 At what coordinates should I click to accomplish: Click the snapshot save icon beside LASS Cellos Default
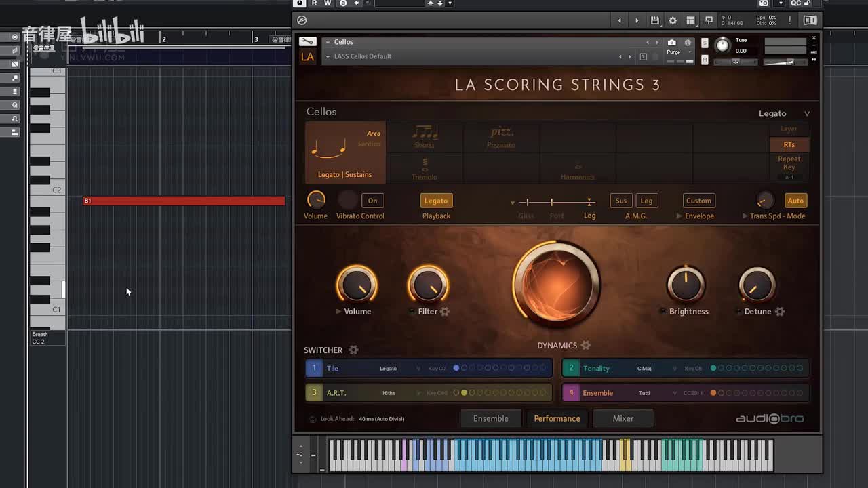(x=644, y=57)
